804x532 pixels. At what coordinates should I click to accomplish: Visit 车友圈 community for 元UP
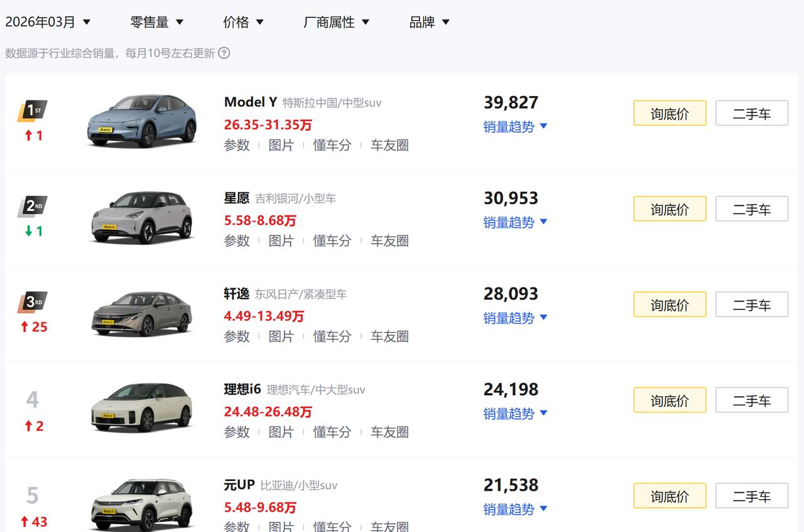pyautogui.click(x=389, y=528)
